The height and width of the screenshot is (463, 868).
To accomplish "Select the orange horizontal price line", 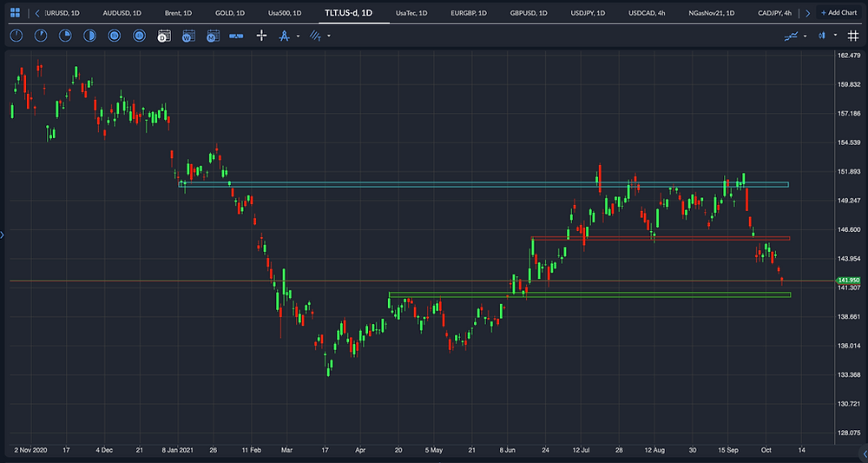I will (422, 281).
